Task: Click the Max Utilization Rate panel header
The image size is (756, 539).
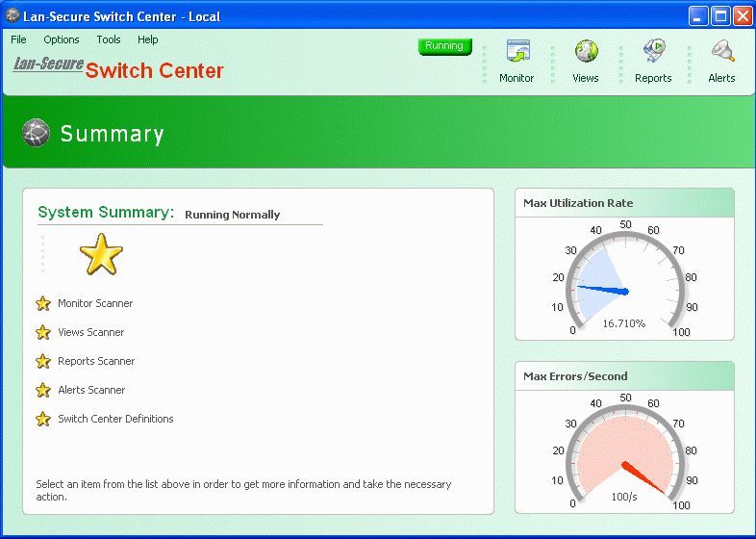Action: click(624, 203)
